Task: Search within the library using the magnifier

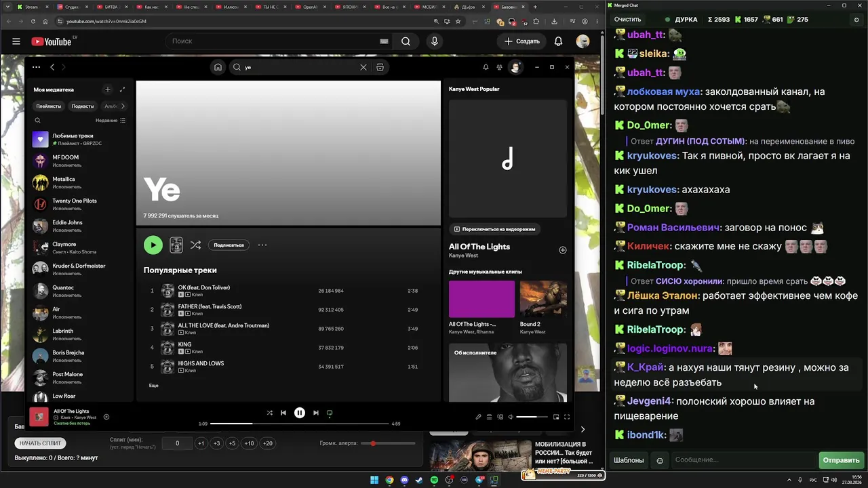Action: click(37, 120)
